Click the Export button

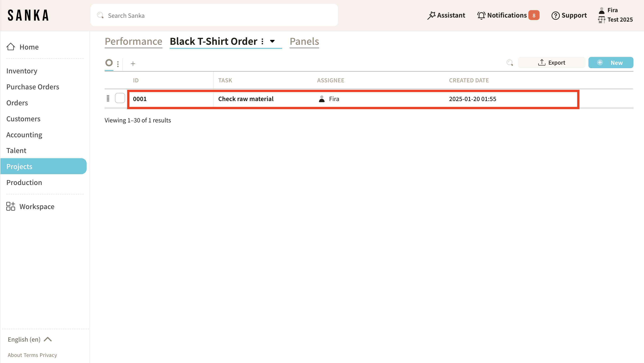pyautogui.click(x=551, y=63)
